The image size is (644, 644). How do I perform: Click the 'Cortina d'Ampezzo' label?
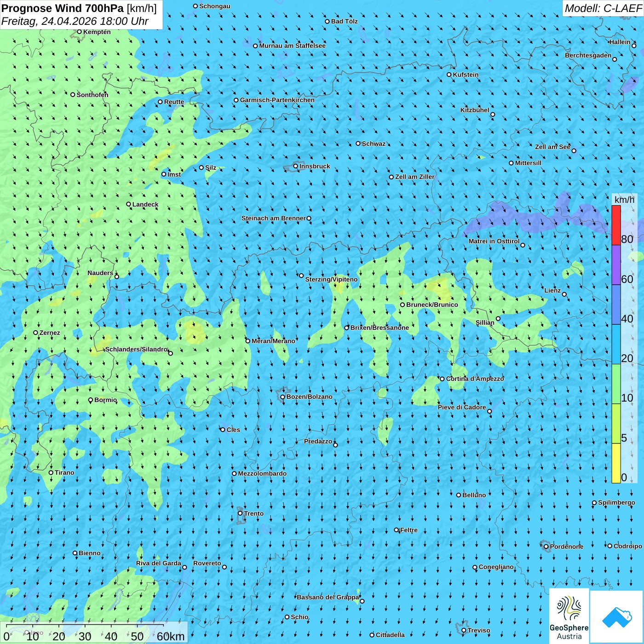[x=475, y=379]
